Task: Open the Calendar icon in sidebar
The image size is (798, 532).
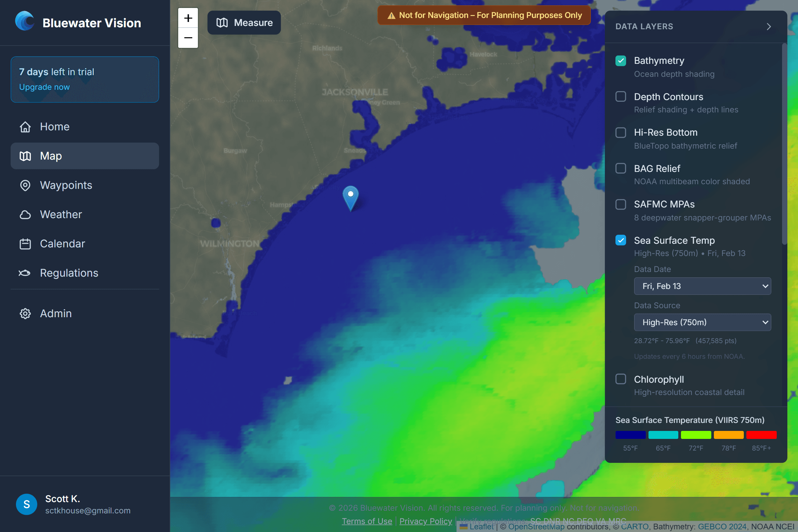Action: point(25,244)
